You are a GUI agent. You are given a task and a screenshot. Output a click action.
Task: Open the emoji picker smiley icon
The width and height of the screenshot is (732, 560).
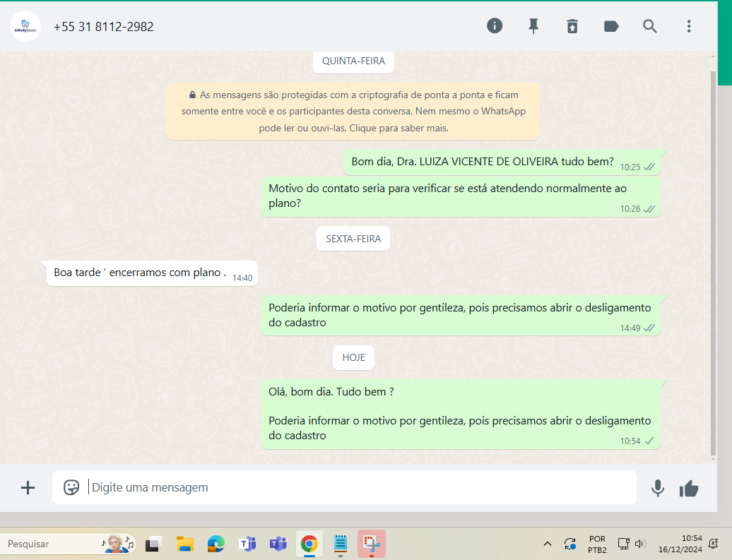[71, 487]
